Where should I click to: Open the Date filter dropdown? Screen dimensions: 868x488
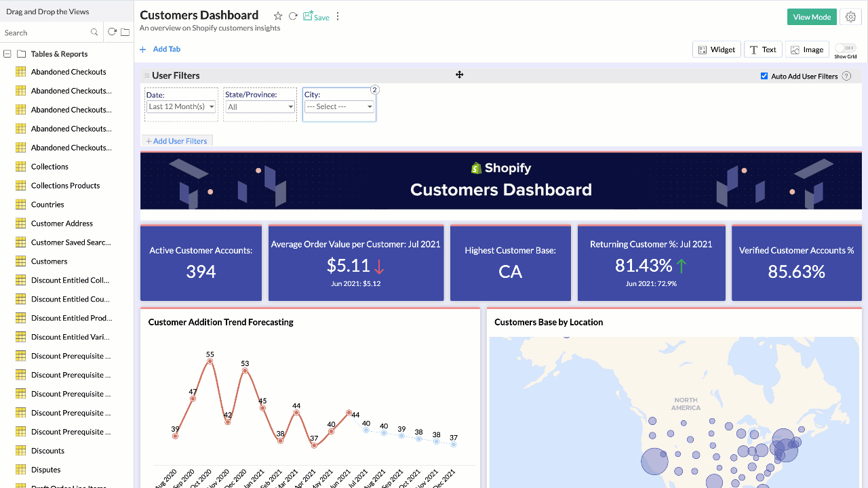point(181,107)
